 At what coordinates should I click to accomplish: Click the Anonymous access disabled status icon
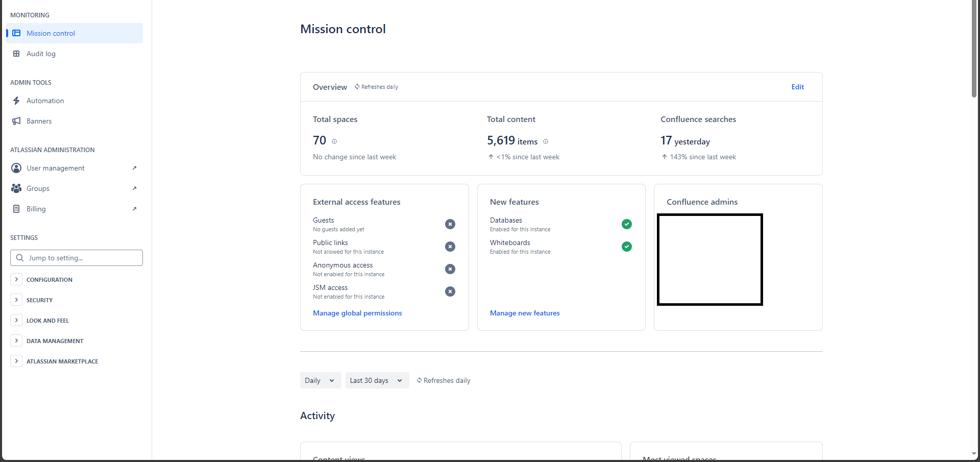point(450,269)
